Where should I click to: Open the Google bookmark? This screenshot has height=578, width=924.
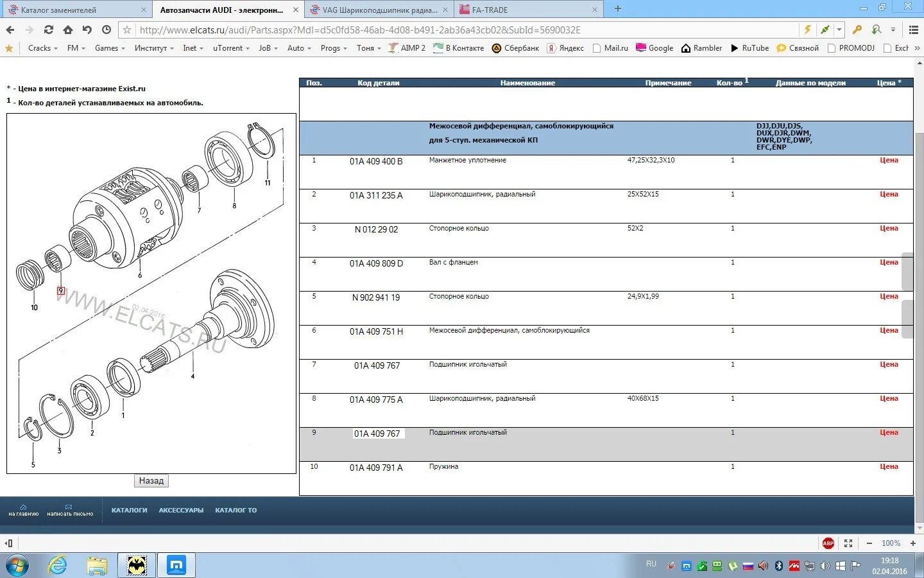pyautogui.click(x=654, y=48)
